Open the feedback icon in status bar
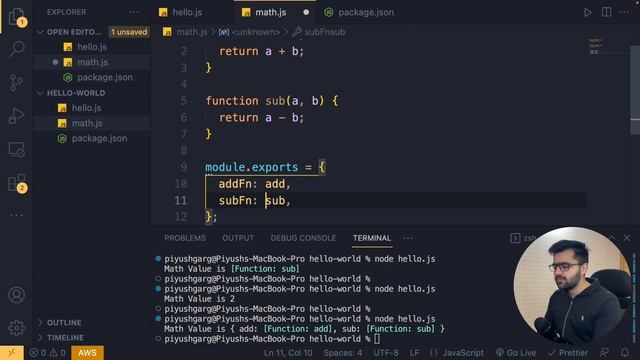The height and width of the screenshot is (360, 640). (x=604, y=353)
